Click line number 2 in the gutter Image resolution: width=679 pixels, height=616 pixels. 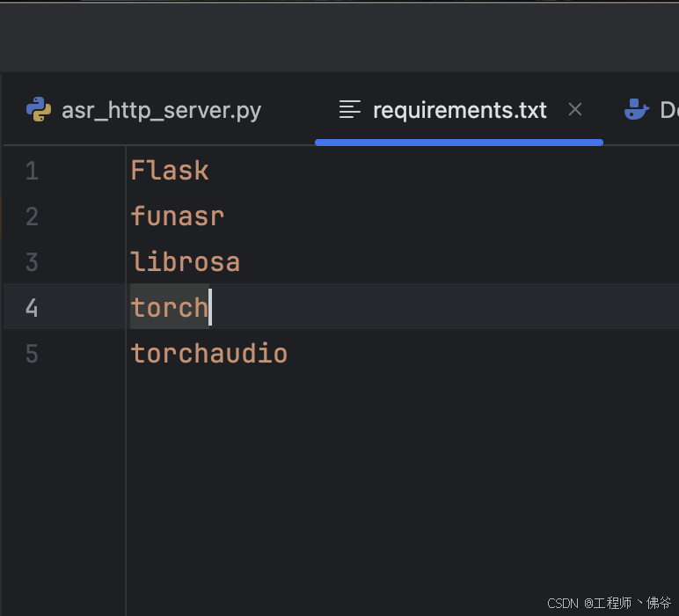pyautogui.click(x=32, y=216)
